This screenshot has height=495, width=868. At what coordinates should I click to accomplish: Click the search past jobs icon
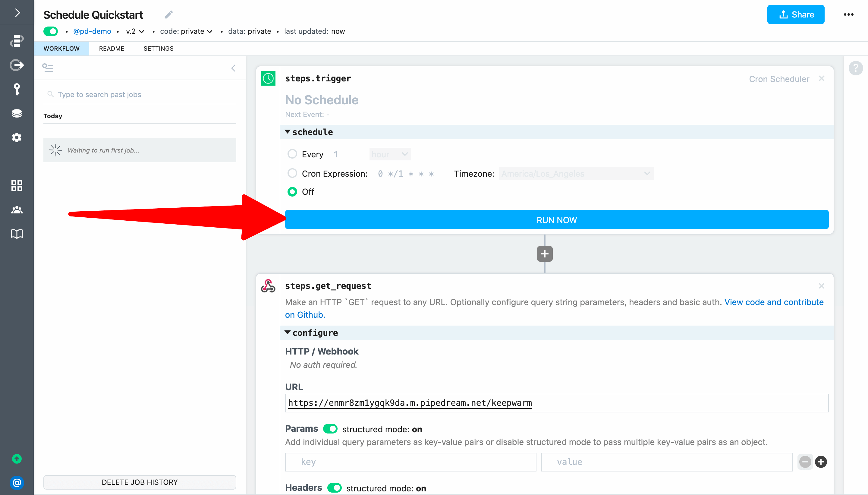coord(51,94)
